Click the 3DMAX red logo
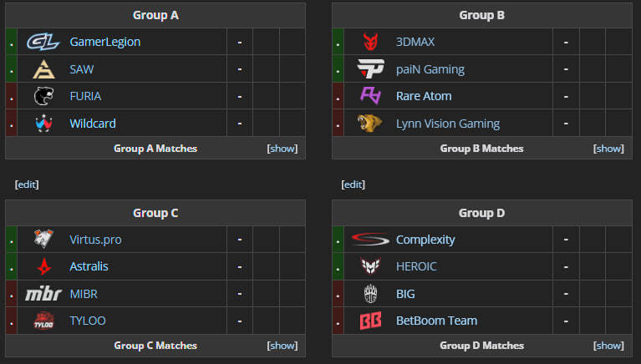The image size is (641, 364). (x=369, y=42)
